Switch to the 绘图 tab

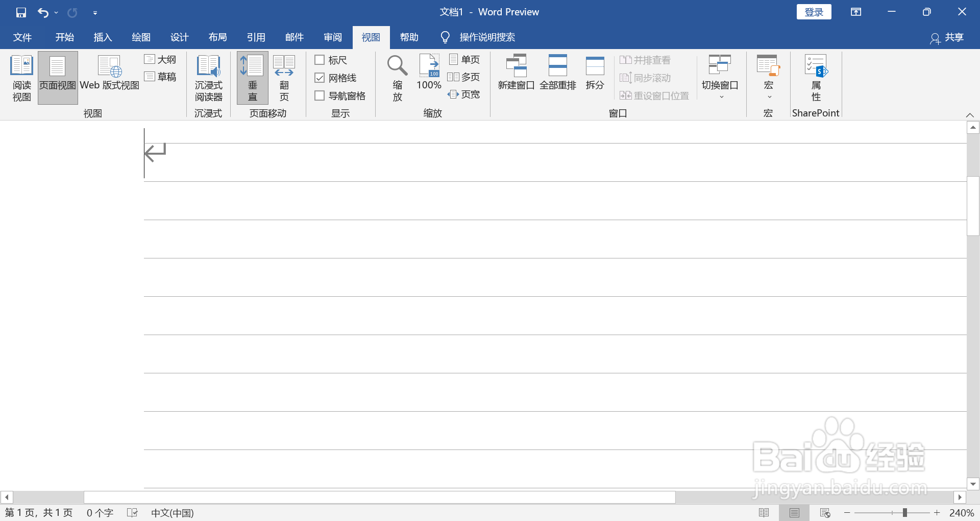pyautogui.click(x=141, y=37)
